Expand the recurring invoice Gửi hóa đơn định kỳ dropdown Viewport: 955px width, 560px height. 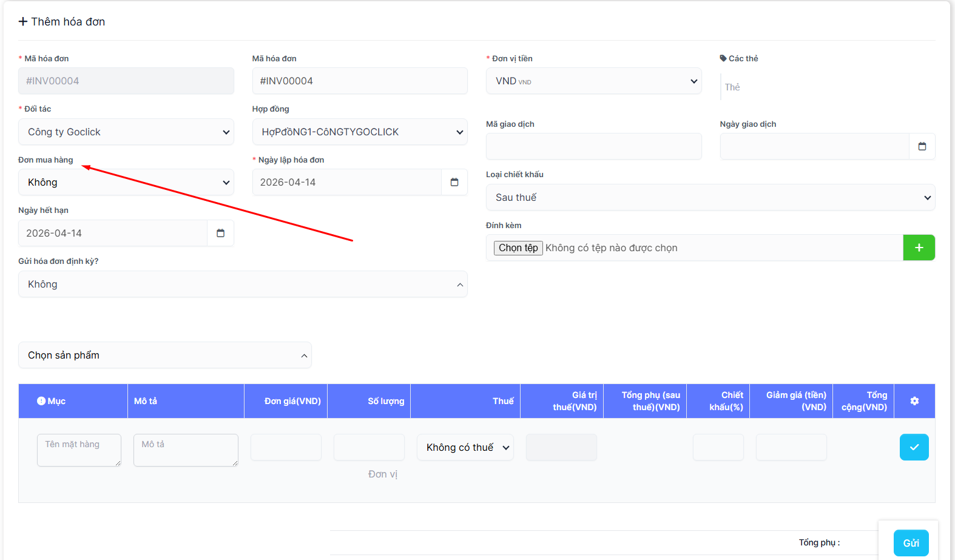point(243,284)
